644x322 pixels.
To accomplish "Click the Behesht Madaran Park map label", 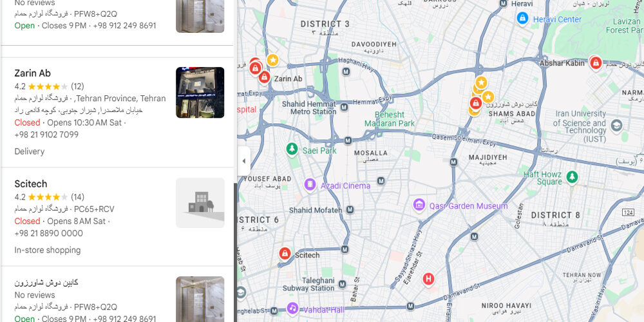I will 390,119.
